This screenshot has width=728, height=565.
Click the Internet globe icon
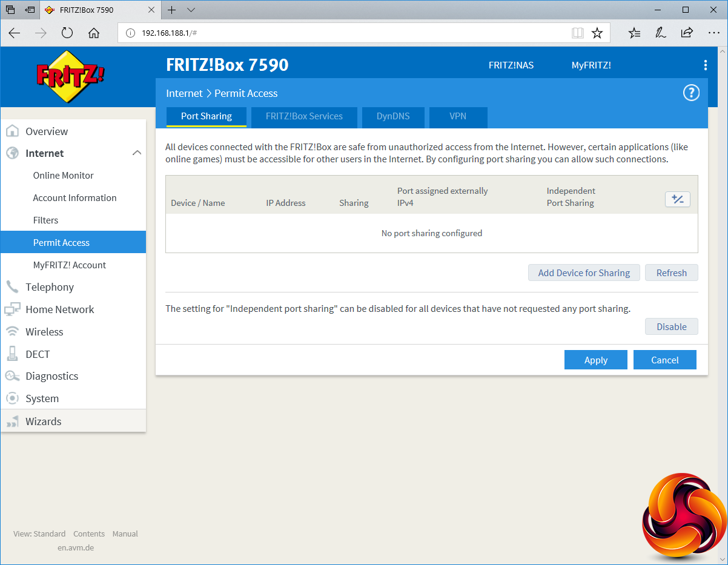point(12,153)
